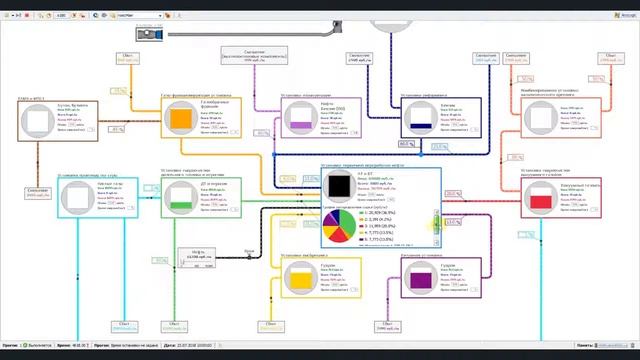Click the orange tank icon in the gas block
Screen dimensions: 640x360
click(181, 118)
